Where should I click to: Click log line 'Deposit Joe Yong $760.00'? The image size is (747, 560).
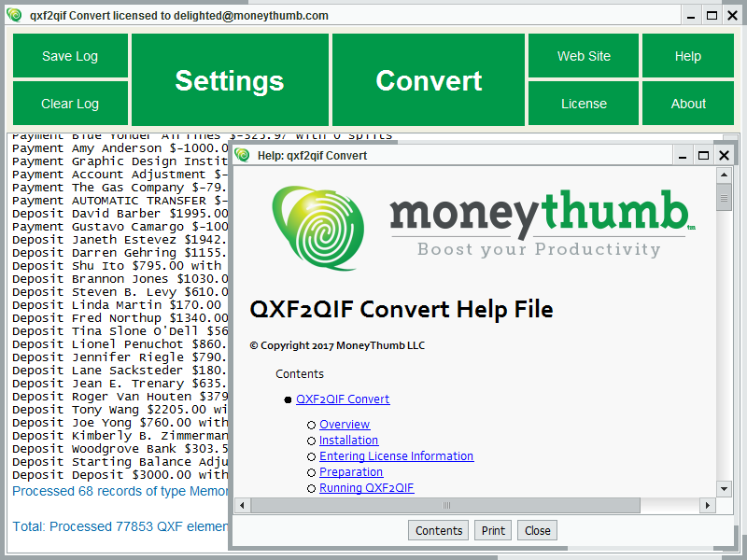120,423
